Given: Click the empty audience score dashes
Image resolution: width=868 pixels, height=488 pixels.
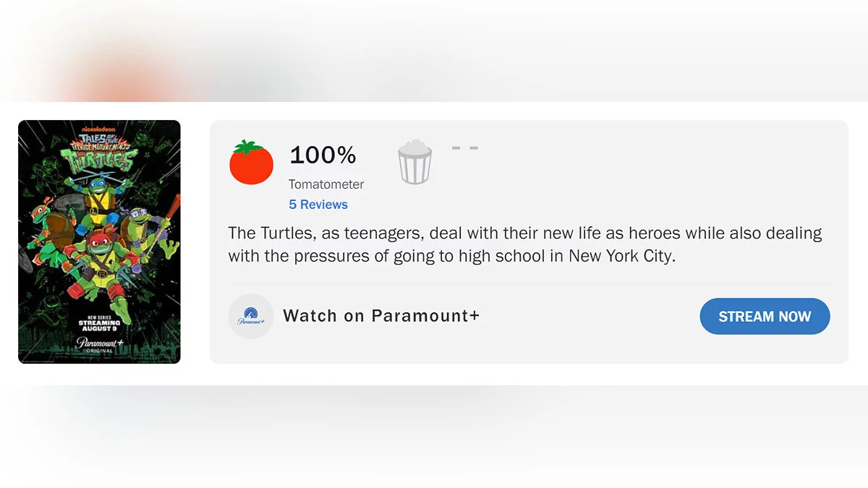Looking at the screenshot, I should [x=464, y=148].
